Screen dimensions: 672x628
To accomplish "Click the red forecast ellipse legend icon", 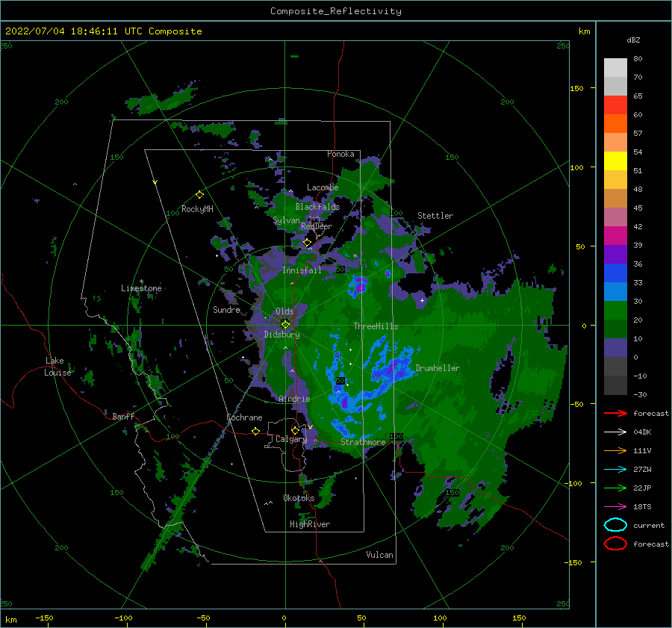I will tap(615, 544).
